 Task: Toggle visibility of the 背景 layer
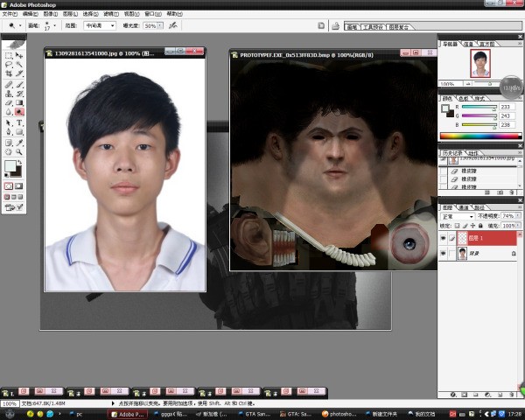(x=443, y=253)
